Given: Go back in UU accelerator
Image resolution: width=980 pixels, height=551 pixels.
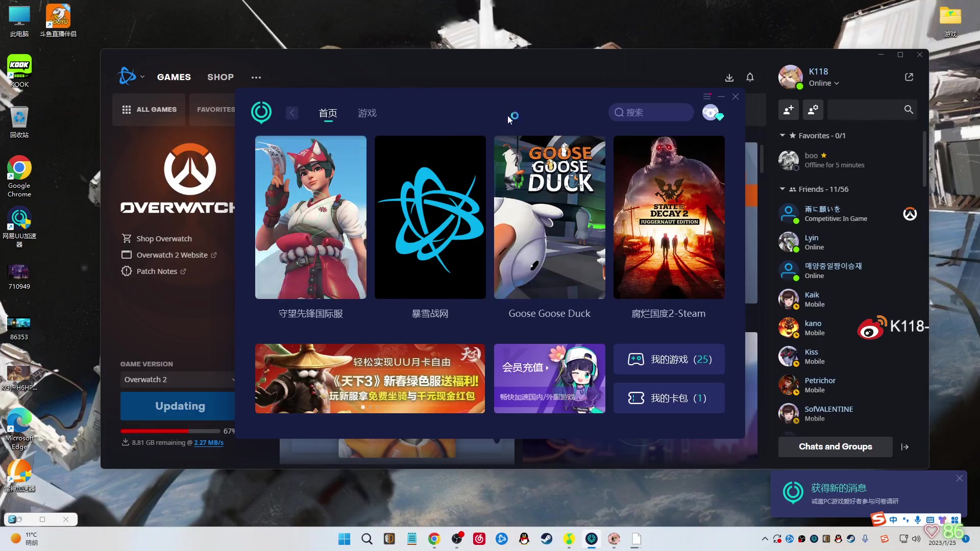Looking at the screenshot, I should pyautogui.click(x=292, y=113).
